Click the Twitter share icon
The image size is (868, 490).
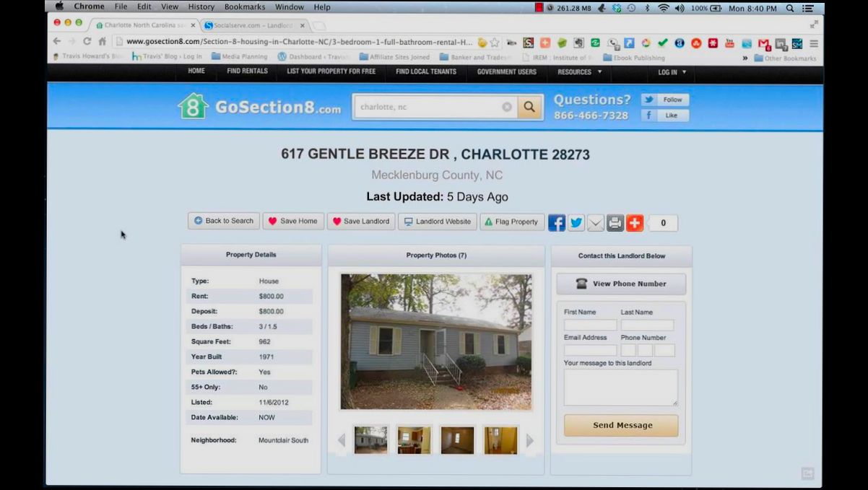[x=576, y=223]
